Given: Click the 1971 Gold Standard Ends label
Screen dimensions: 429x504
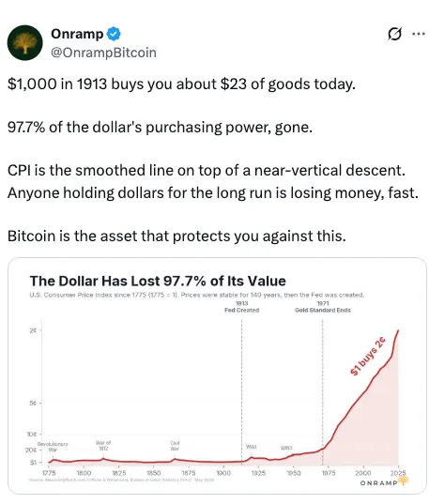Looking at the screenshot, I should (x=323, y=307).
